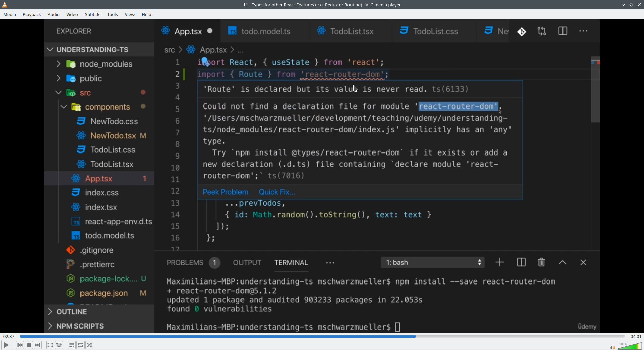Collapse the src folder
644x350 pixels.
tap(58, 92)
